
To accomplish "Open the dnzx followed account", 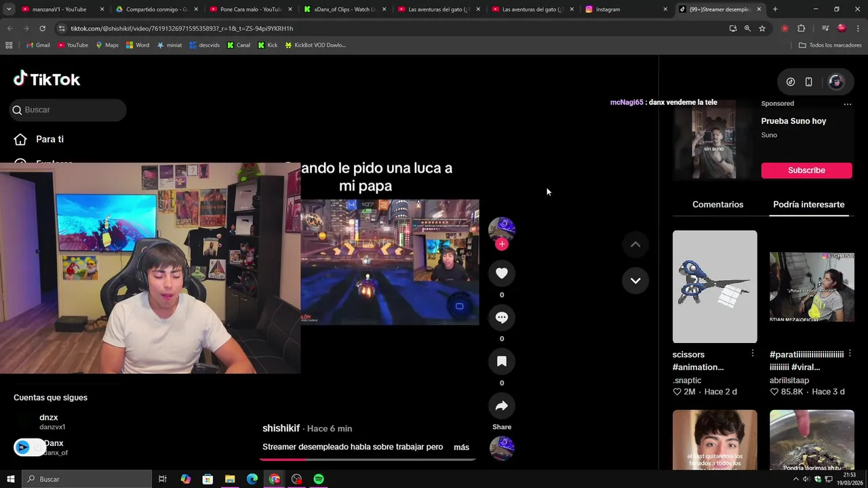I will 52,422.
